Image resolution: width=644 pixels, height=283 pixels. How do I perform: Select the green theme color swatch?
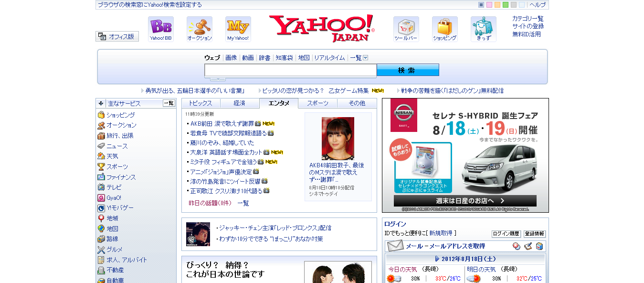[x=506, y=5]
